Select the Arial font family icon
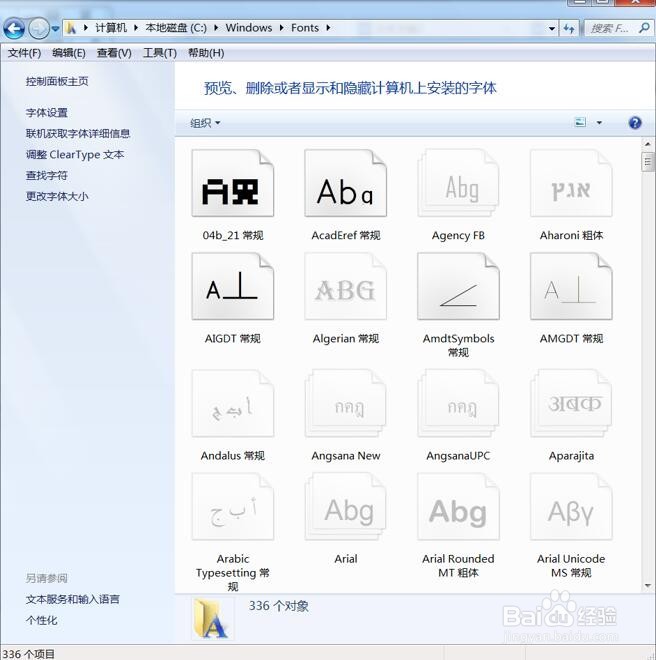Viewport: 656px width, 660px height. point(345,507)
